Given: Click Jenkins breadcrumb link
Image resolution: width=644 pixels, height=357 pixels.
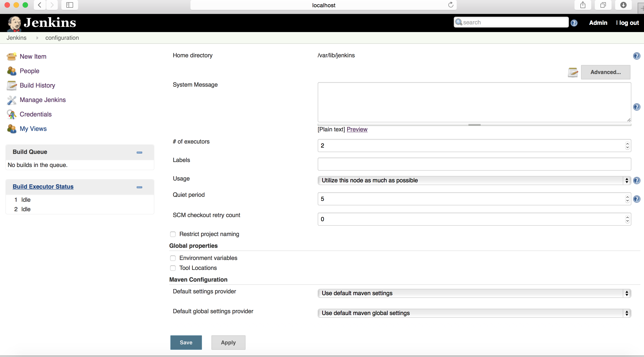Looking at the screenshot, I should click(x=16, y=38).
